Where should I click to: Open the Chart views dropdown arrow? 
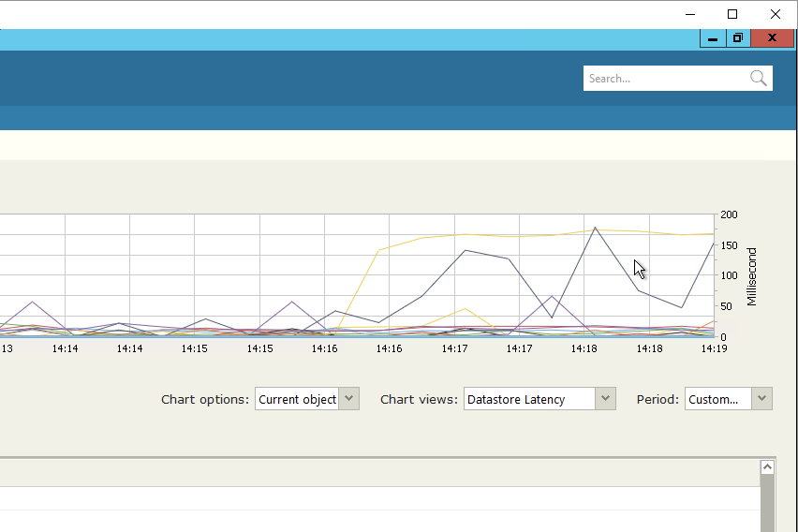click(605, 399)
